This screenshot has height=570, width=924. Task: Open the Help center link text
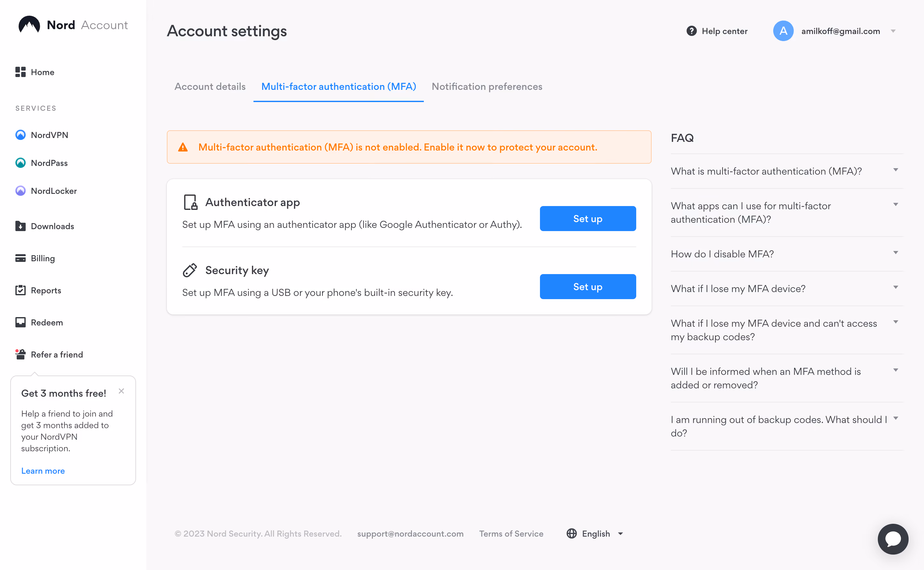[x=725, y=31]
